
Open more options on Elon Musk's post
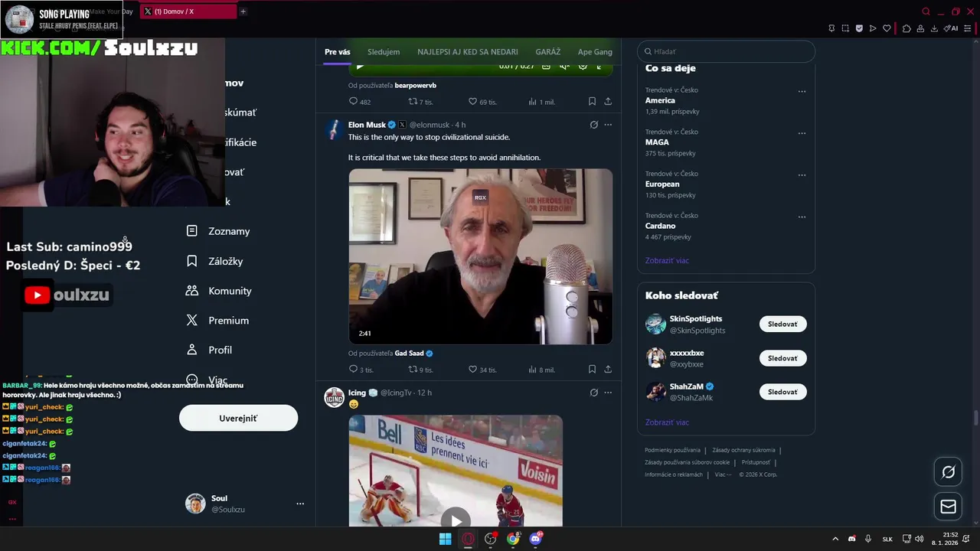coord(608,125)
